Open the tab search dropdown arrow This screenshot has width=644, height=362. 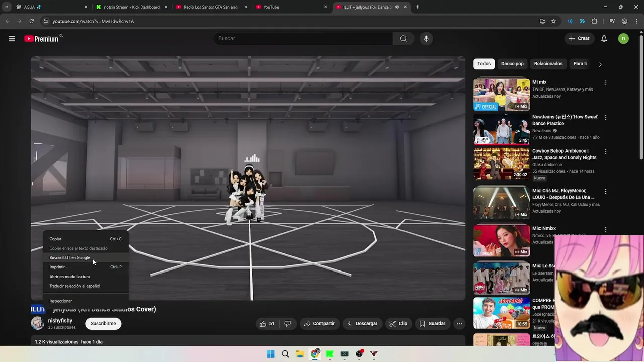click(x=6, y=7)
